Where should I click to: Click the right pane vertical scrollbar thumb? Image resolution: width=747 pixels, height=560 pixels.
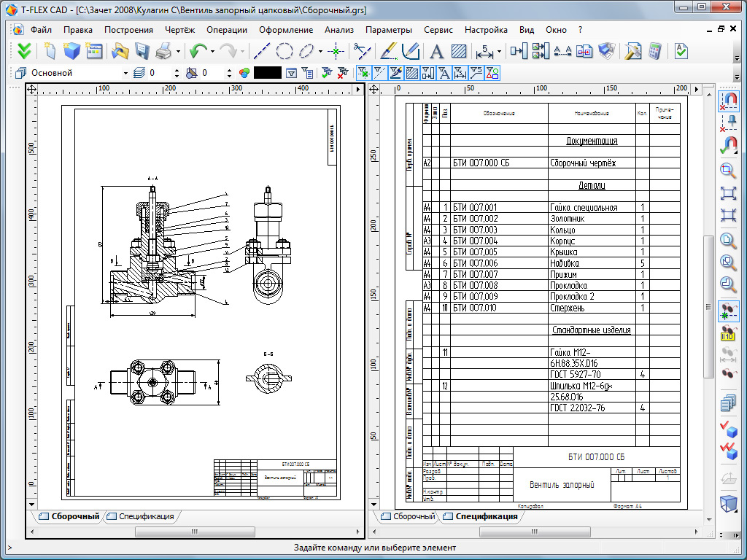[709, 307]
